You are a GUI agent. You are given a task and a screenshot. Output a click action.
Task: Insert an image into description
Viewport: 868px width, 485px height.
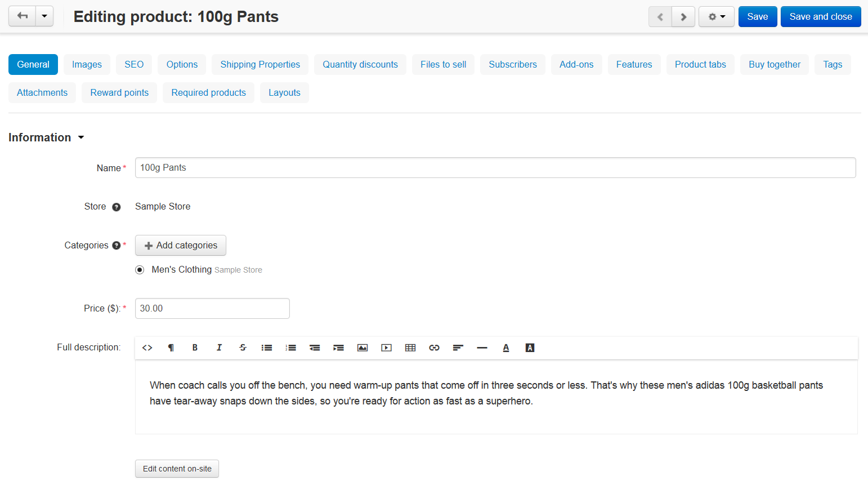click(363, 348)
